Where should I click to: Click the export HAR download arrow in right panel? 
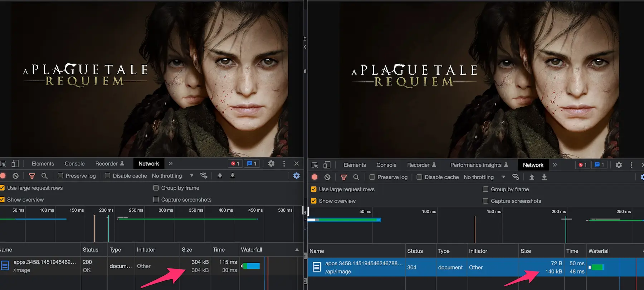(x=544, y=177)
